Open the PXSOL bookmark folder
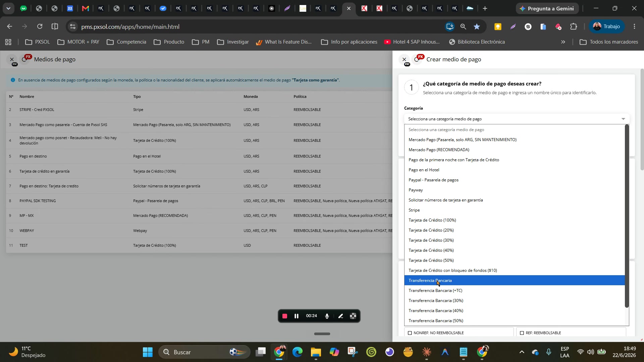This screenshot has height=362, width=644. coord(38,42)
